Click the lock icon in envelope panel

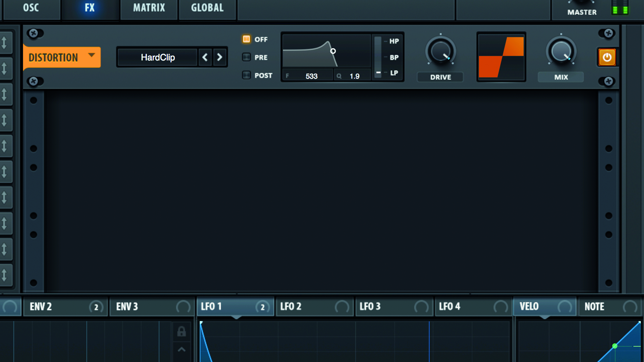pos(181,331)
